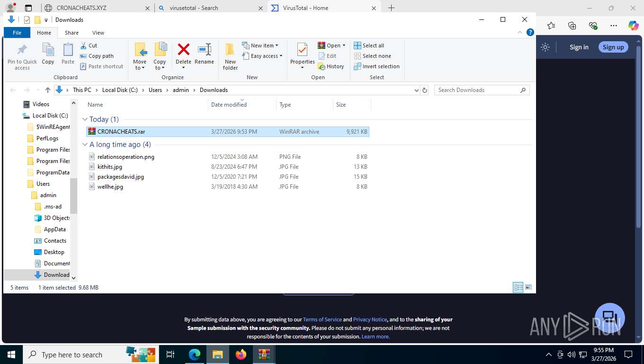644x364 pixels.
Task: Open Firefox from the taskbar
Action: (x=241, y=355)
